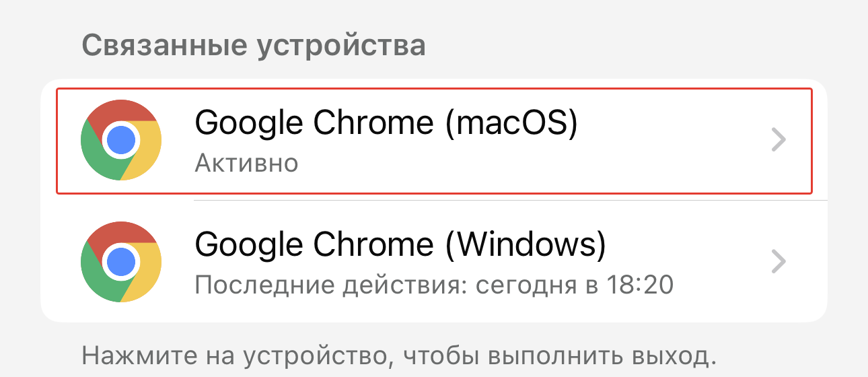Tap the right arrow beside the 18:20 device
This screenshot has width=868, height=377.
point(779,261)
